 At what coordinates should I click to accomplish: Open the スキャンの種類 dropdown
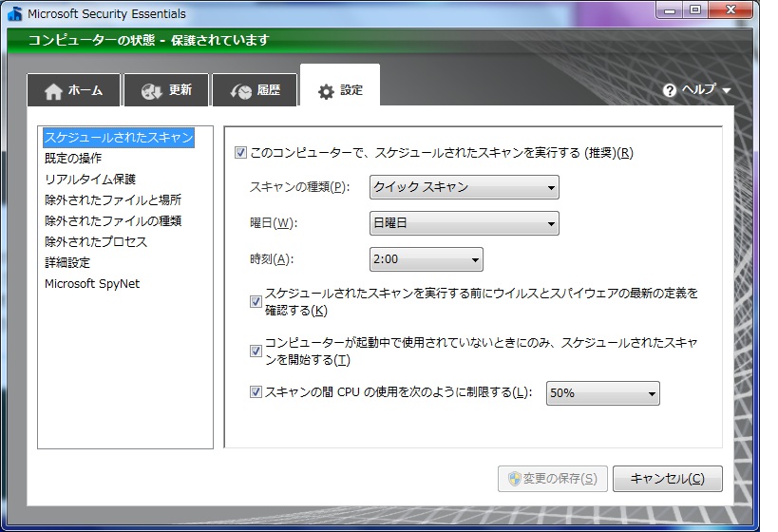click(x=464, y=187)
